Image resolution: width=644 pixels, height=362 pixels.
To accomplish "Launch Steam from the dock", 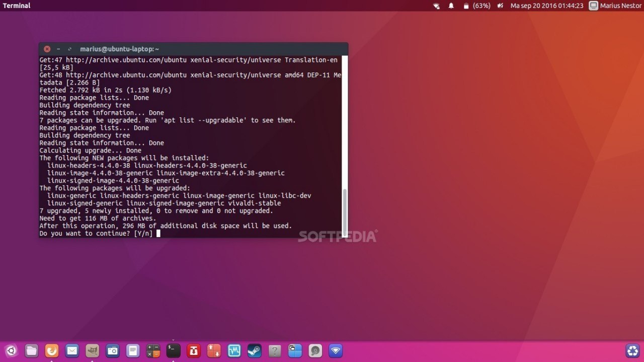I will 255,350.
